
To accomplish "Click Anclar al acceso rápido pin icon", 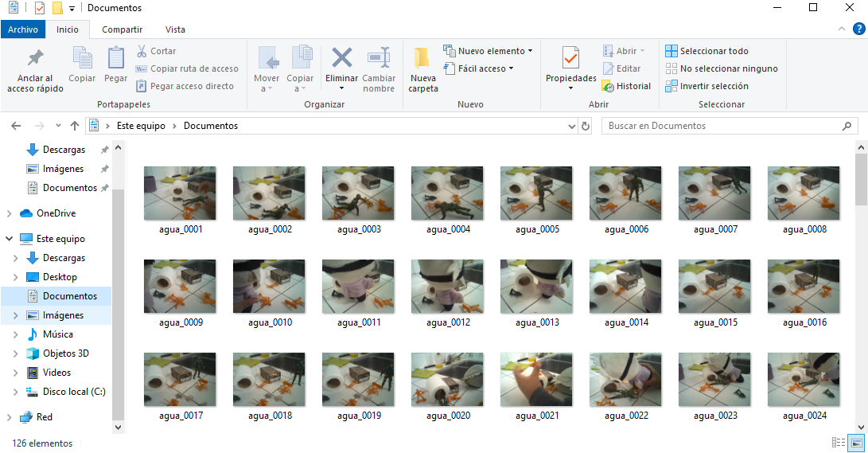I will click(x=35, y=58).
